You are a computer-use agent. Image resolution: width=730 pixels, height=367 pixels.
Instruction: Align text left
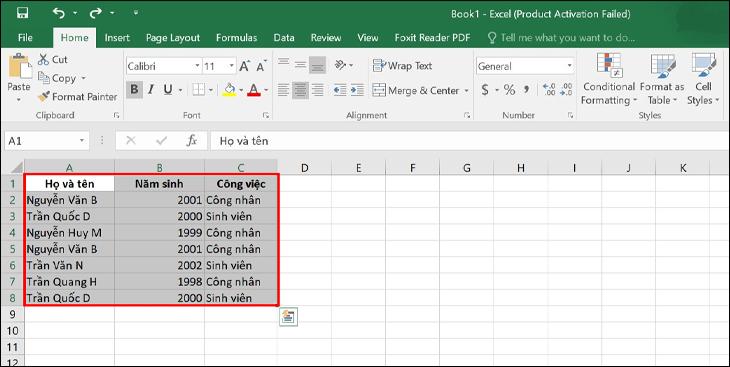pyautogui.click(x=284, y=89)
